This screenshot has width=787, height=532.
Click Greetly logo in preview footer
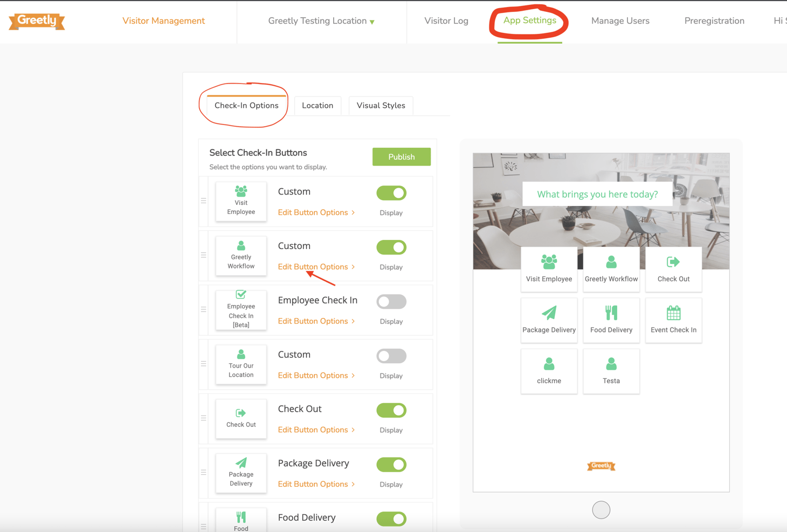coord(601,466)
